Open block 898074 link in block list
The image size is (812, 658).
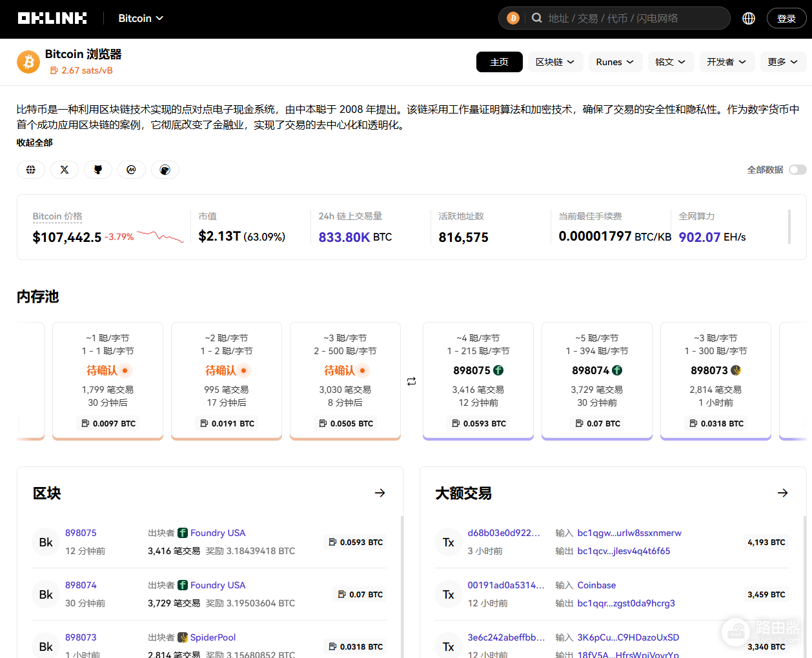coord(81,585)
